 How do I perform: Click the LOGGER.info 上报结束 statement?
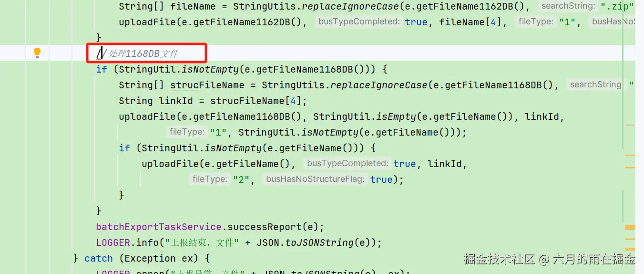point(239,242)
